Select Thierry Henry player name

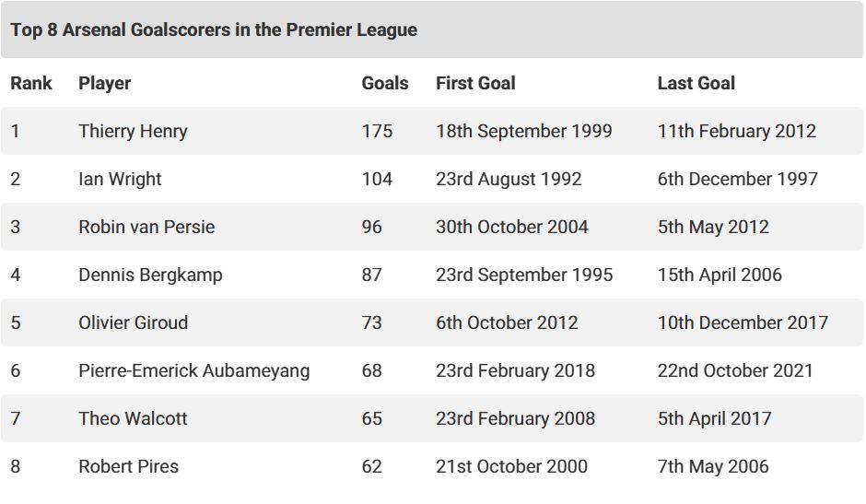coord(133,131)
